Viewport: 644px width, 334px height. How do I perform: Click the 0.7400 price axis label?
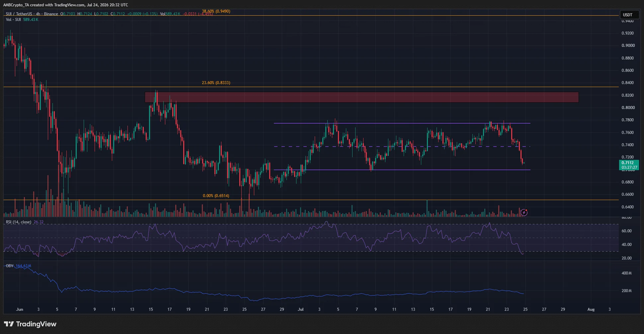pos(628,145)
